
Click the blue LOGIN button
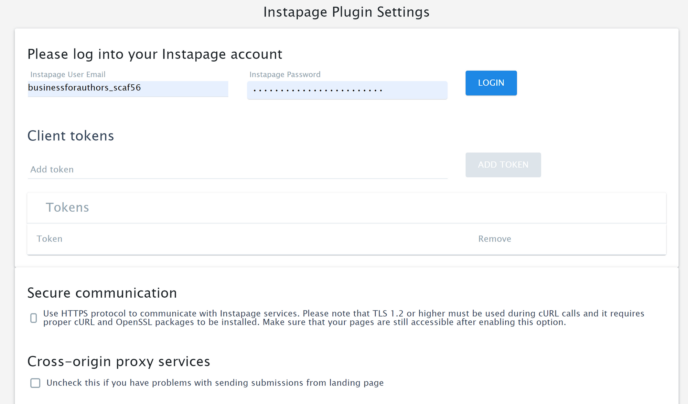coord(491,83)
